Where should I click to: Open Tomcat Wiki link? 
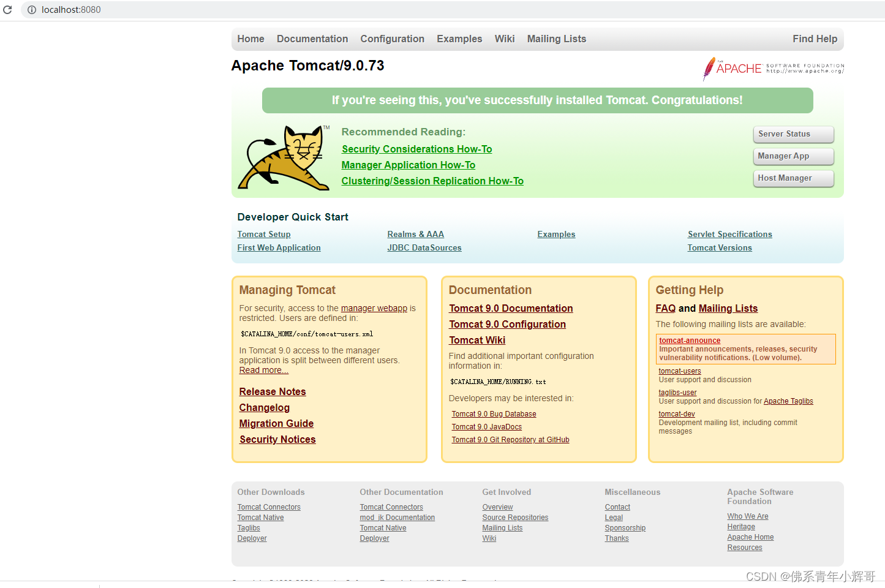click(x=477, y=340)
